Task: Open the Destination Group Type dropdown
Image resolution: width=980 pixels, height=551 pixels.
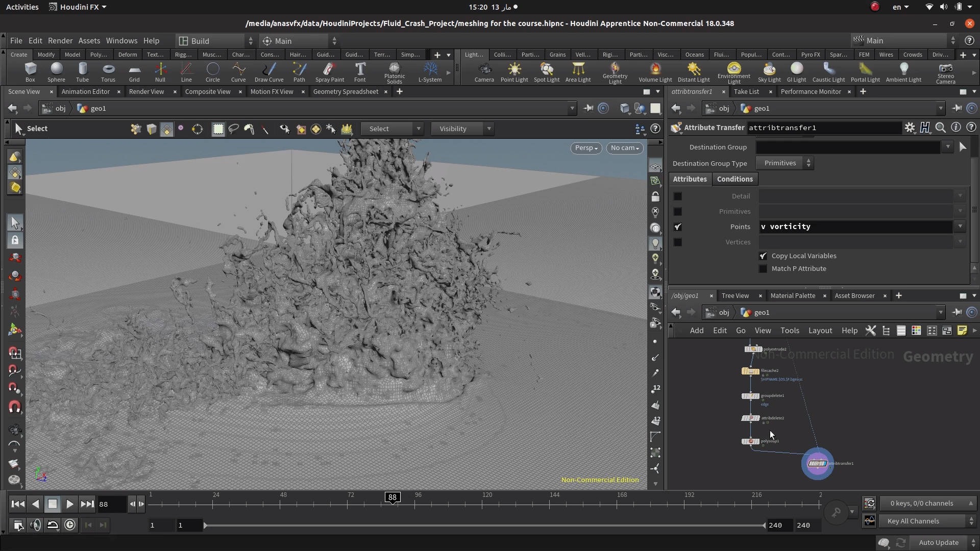Action: (x=786, y=163)
